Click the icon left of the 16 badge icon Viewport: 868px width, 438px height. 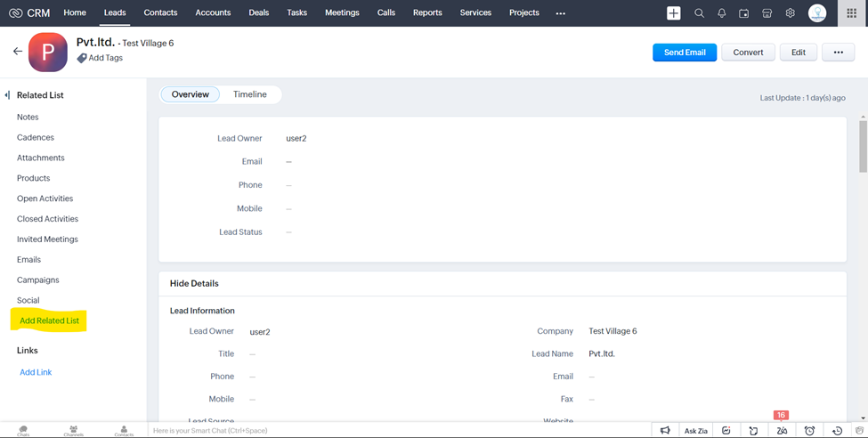(x=753, y=430)
